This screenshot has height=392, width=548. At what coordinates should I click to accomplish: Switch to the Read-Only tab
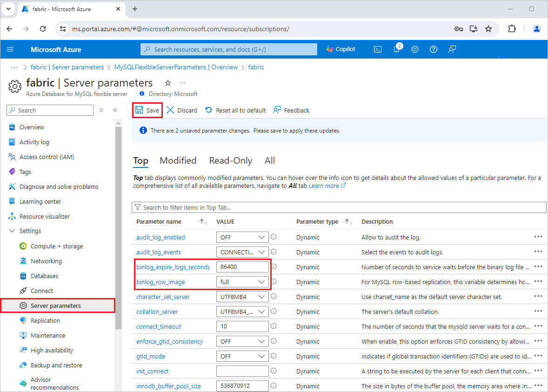point(230,160)
